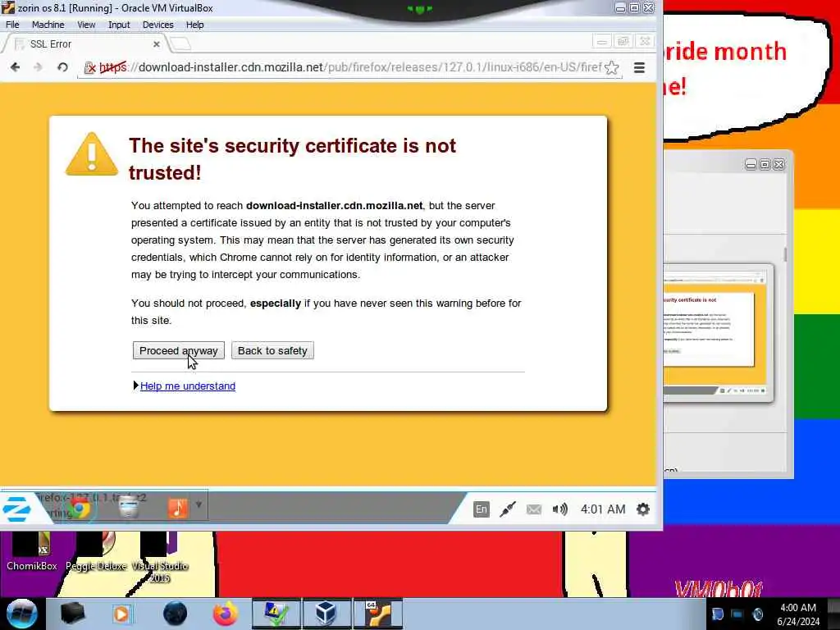Open the VirtualBox Machine menu
Viewport: 840px width, 630px height.
pyautogui.click(x=48, y=25)
